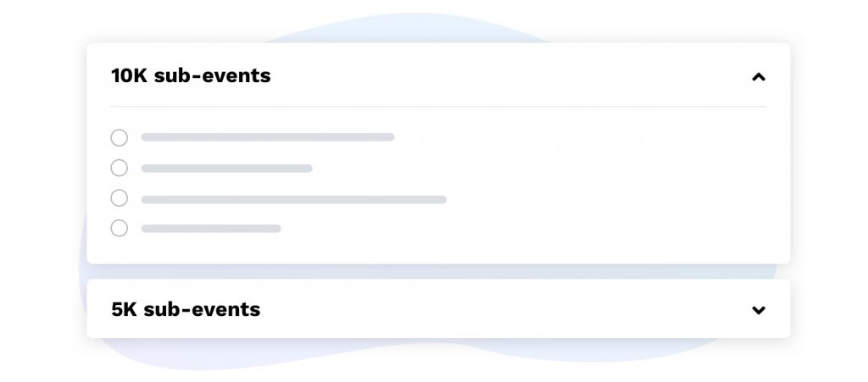Pick the fourth, last radio option

pos(120,228)
